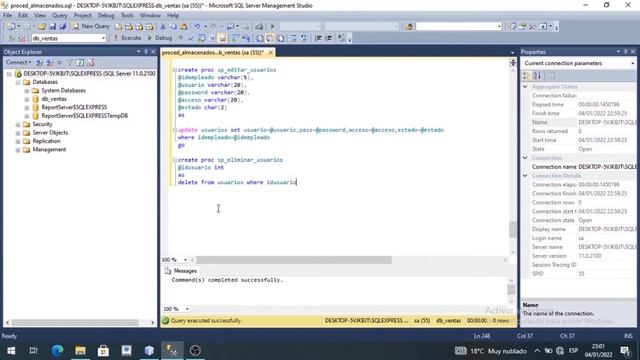Click the Parse checkmark icon
The width and height of the screenshot is (640, 360).
click(x=191, y=38)
